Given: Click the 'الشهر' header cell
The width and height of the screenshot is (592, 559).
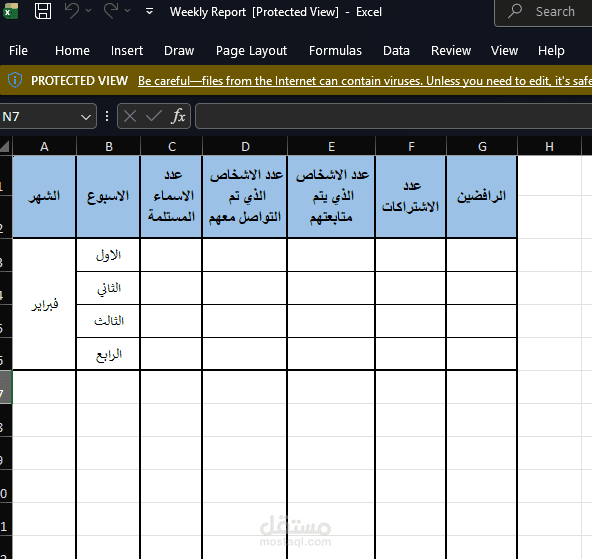Looking at the screenshot, I should (44, 197).
